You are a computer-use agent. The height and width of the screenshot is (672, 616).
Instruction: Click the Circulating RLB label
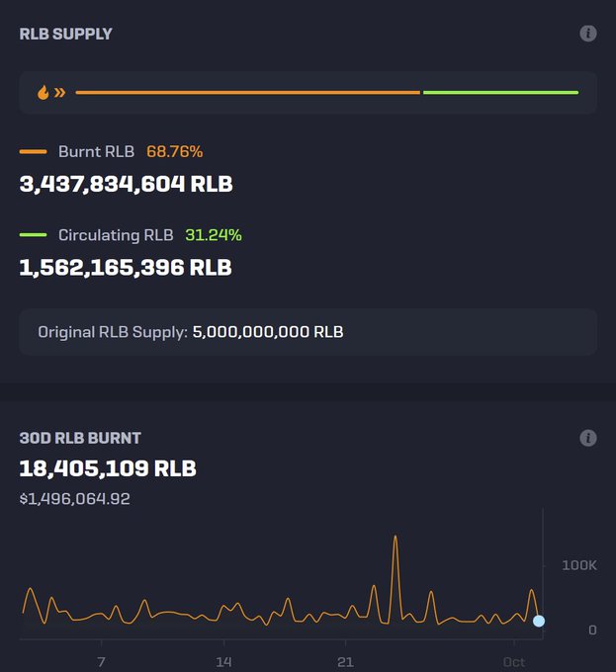116,235
